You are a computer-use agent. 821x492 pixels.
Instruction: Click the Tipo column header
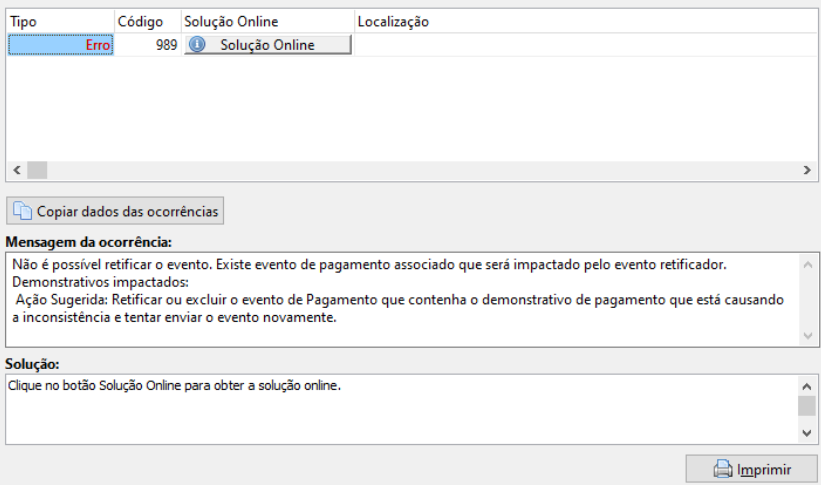pyautogui.click(x=60, y=21)
